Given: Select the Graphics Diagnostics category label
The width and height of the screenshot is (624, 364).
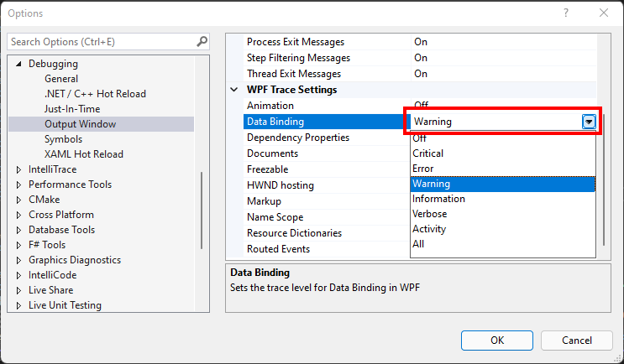Looking at the screenshot, I should tap(75, 260).
